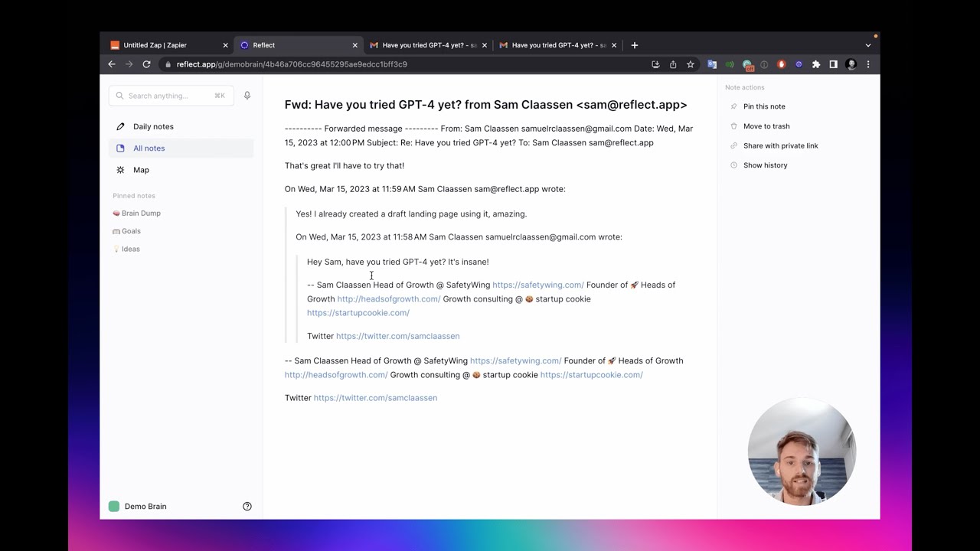Viewport: 980px width, 551px height.
Task: Switch to the second Gmail GPT-4 tab
Action: tap(558, 45)
